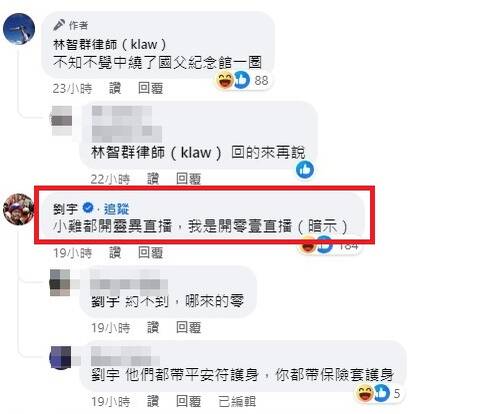View the 88 reactions on first comment

(x=261, y=80)
